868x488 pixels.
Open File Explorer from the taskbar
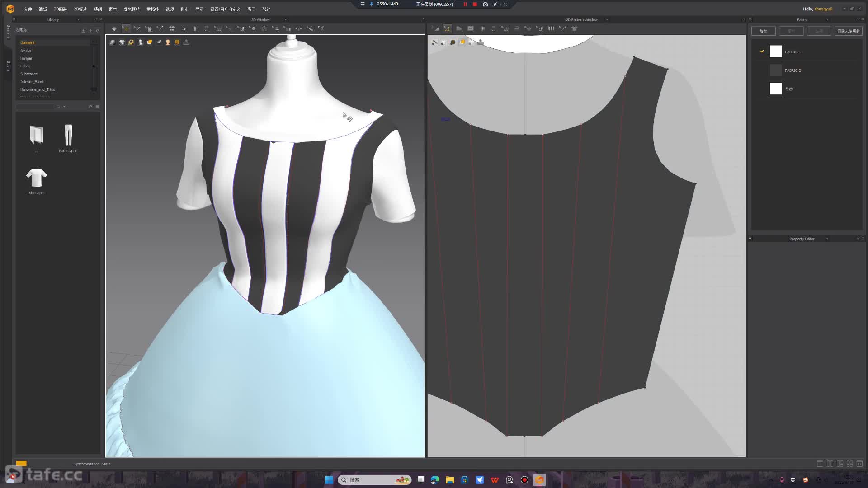[449, 480]
